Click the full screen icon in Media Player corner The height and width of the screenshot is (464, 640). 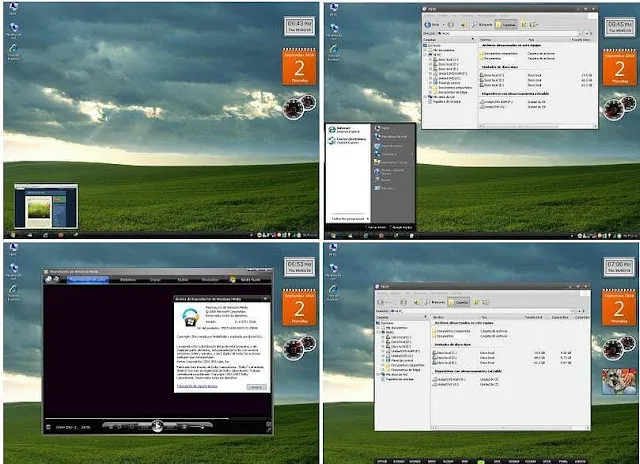coord(268,424)
